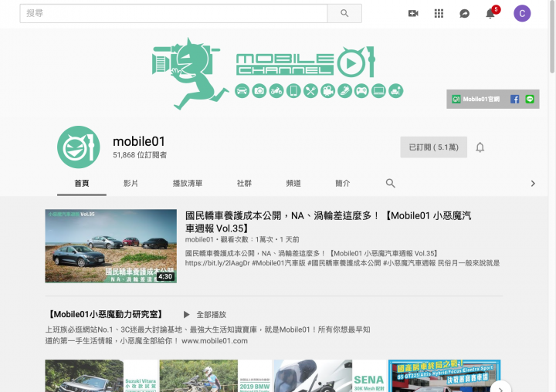
Task: Select the 首頁 tab
Action: [82, 183]
